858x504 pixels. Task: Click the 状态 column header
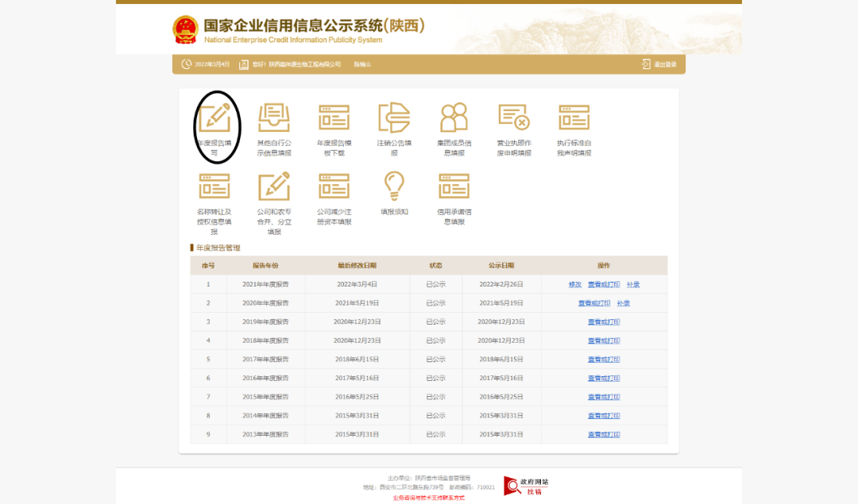pyautogui.click(x=435, y=266)
